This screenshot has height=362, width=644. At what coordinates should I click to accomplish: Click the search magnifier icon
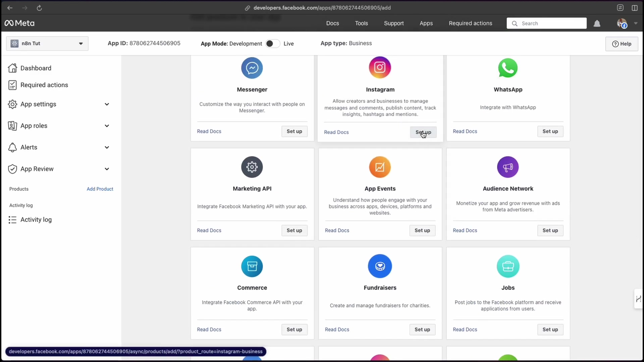(x=515, y=23)
